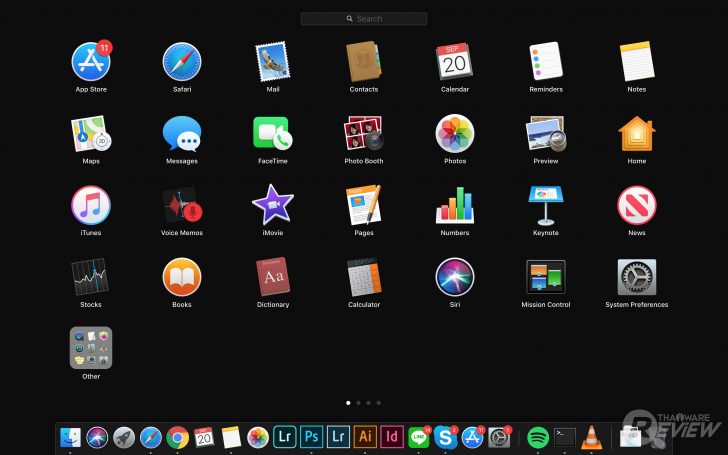Open the Lr icon left of Photoshop
This screenshot has height=455, width=728.
coord(285,437)
